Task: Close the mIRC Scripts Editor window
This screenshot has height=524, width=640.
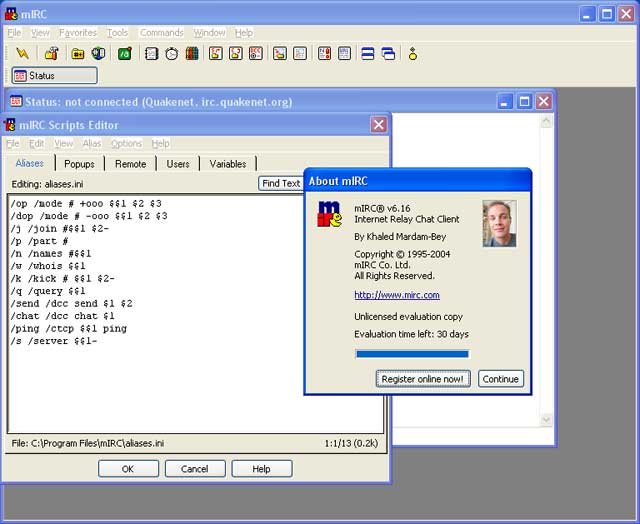Action: (x=378, y=125)
